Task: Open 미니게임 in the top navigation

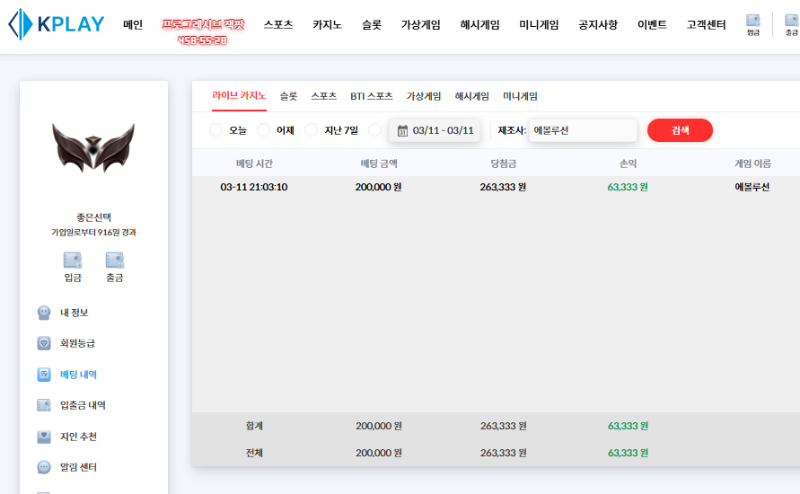Action: coord(539,24)
